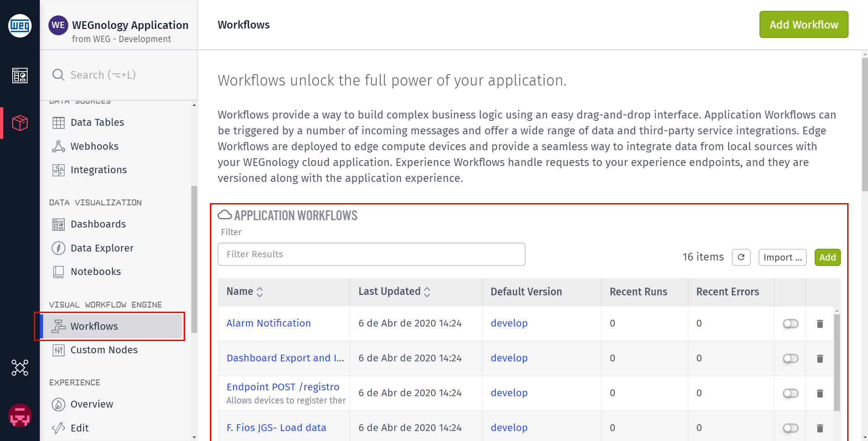Enable the Alarm Notification workflow toggle

coord(791,323)
